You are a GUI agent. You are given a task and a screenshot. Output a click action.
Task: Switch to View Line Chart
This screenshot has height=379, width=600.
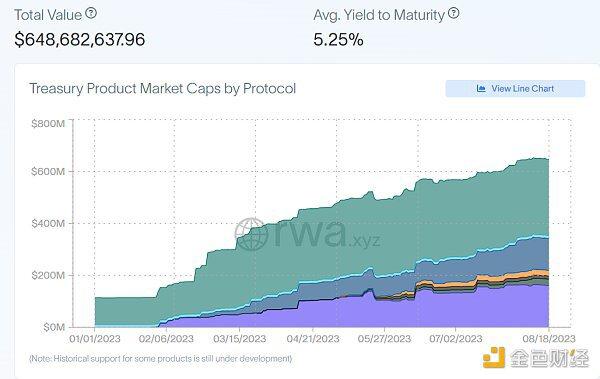(515, 88)
